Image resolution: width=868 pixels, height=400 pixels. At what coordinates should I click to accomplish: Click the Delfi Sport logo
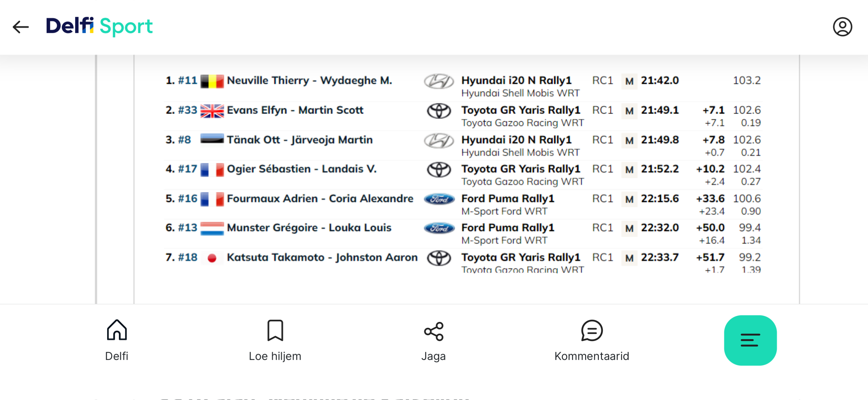click(x=99, y=26)
